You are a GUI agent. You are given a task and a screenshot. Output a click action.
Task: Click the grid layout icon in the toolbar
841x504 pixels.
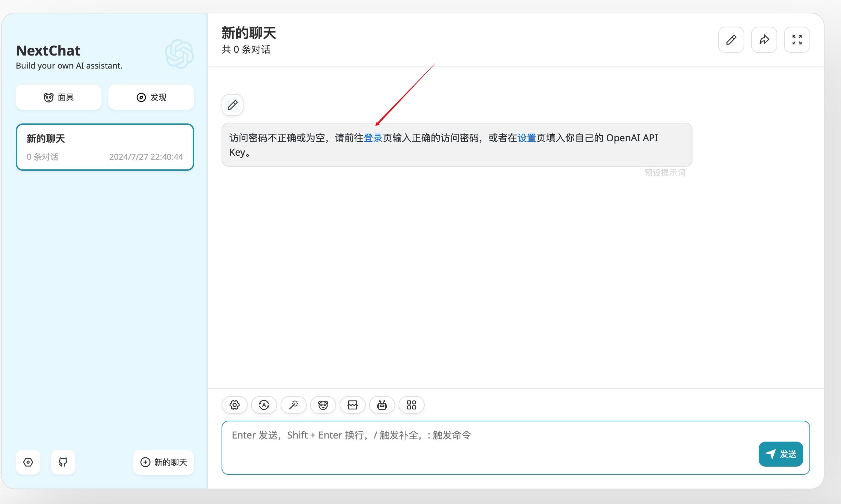[411, 405]
